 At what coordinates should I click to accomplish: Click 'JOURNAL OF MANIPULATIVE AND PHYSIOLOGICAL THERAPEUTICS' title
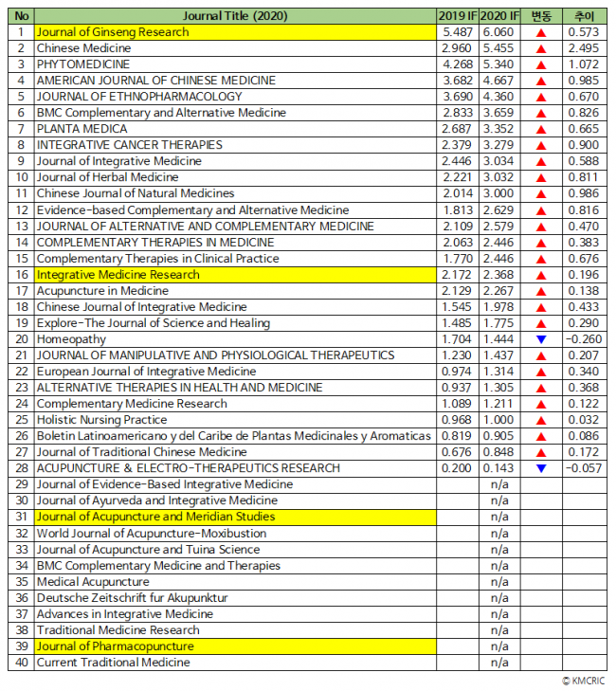215,355
